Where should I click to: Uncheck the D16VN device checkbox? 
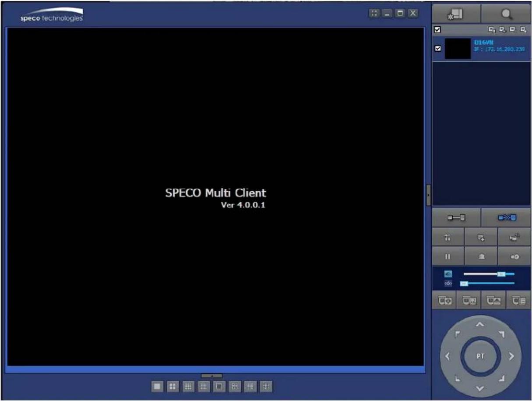437,49
